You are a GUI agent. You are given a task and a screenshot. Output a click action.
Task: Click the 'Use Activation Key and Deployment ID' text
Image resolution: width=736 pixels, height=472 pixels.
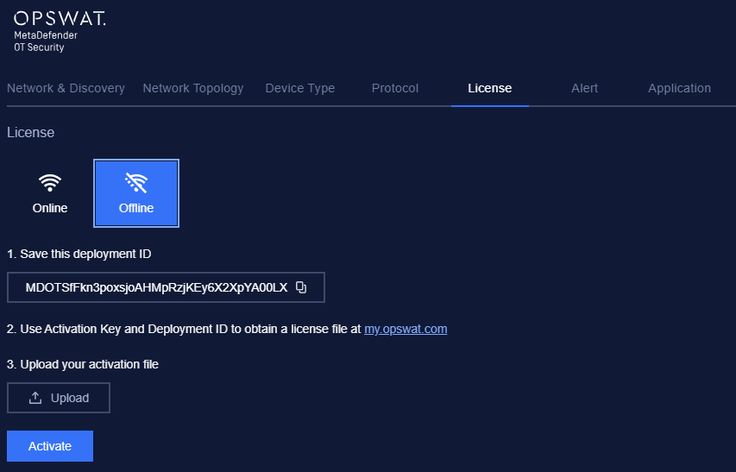(124, 329)
